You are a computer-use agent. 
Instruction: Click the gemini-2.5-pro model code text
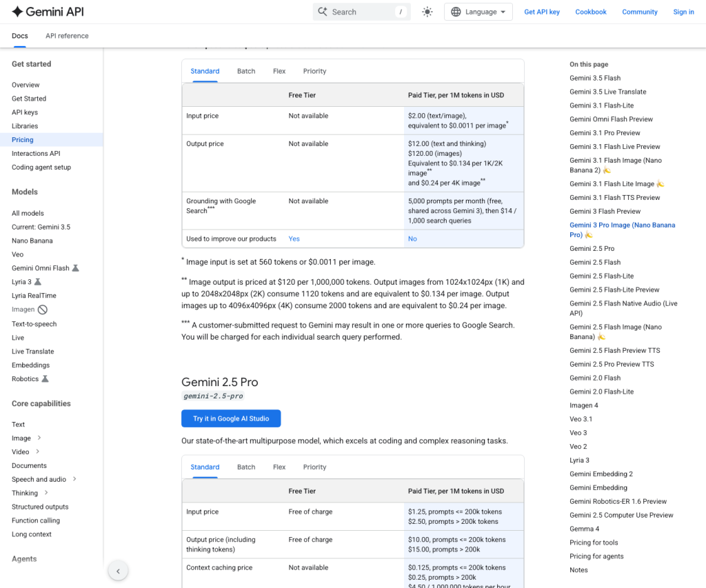[x=214, y=396]
